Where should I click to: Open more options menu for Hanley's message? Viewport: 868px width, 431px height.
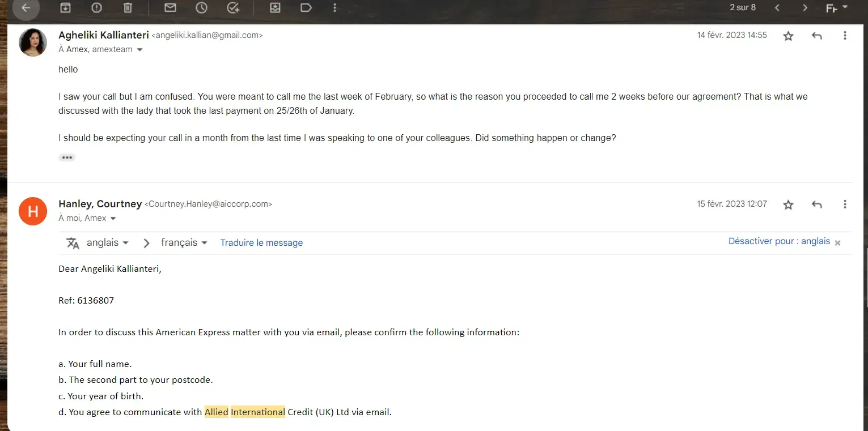click(845, 204)
